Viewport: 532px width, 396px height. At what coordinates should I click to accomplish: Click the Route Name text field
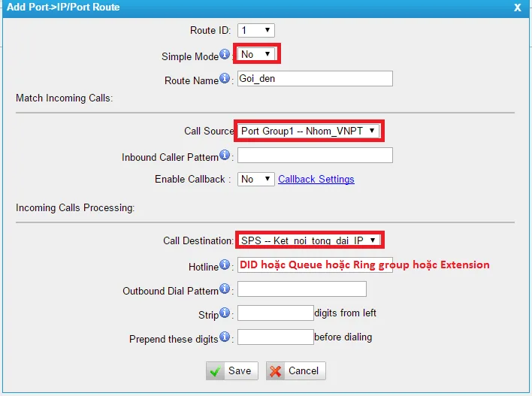tap(315, 79)
